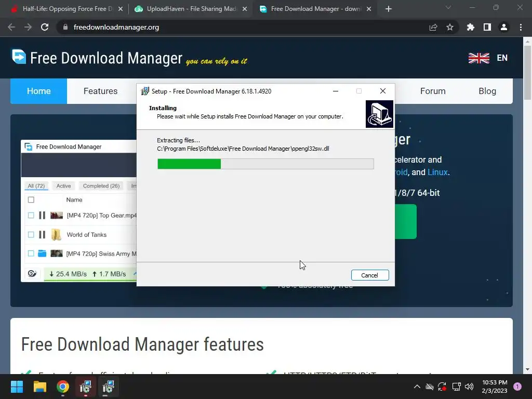Viewport: 532px width, 399px height.
Task: Select Active filter in FDM preview
Action: (63, 186)
